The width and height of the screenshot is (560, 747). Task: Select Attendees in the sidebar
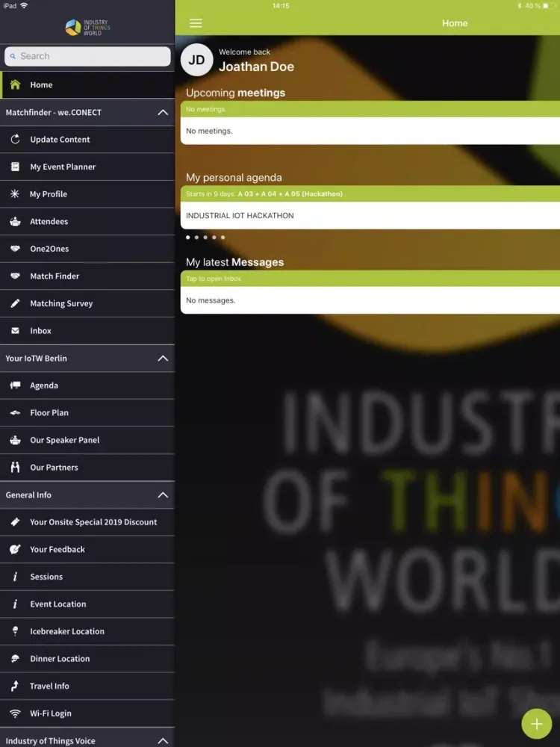click(x=87, y=222)
